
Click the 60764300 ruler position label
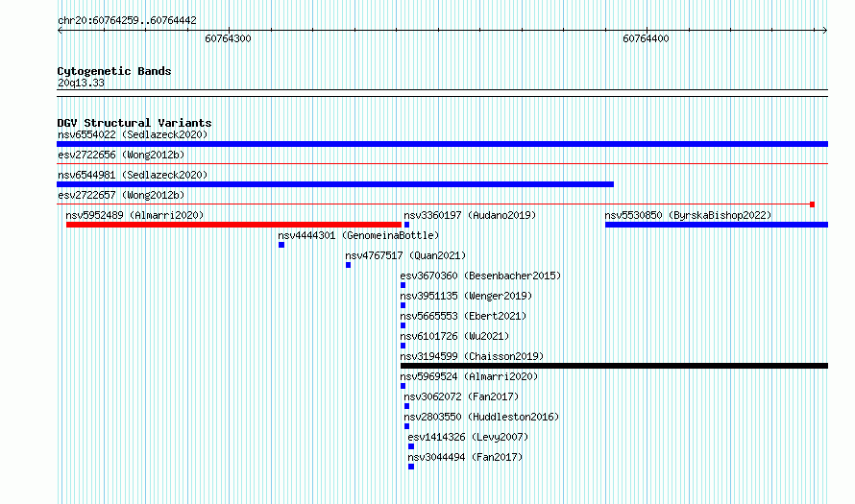(x=228, y=38)
